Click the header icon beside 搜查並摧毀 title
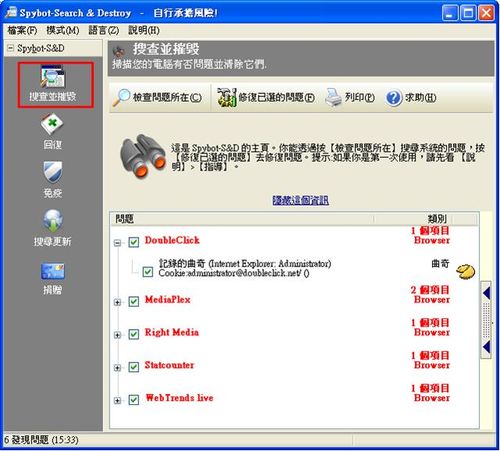Image resolution: width=500 pixels, height=451 pixels. tap(119, 51)
